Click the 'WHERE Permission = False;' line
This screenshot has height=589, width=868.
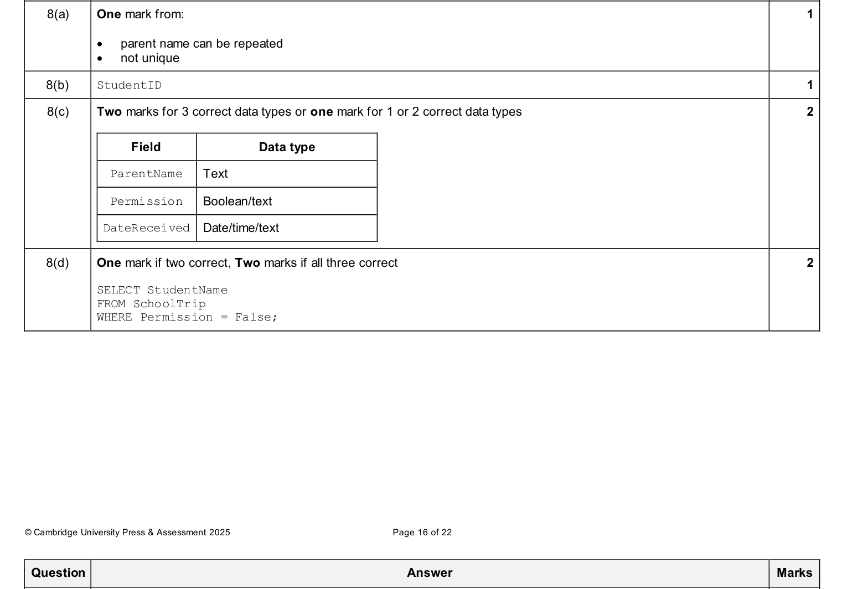pyautogui.click(x=187, y=317)
